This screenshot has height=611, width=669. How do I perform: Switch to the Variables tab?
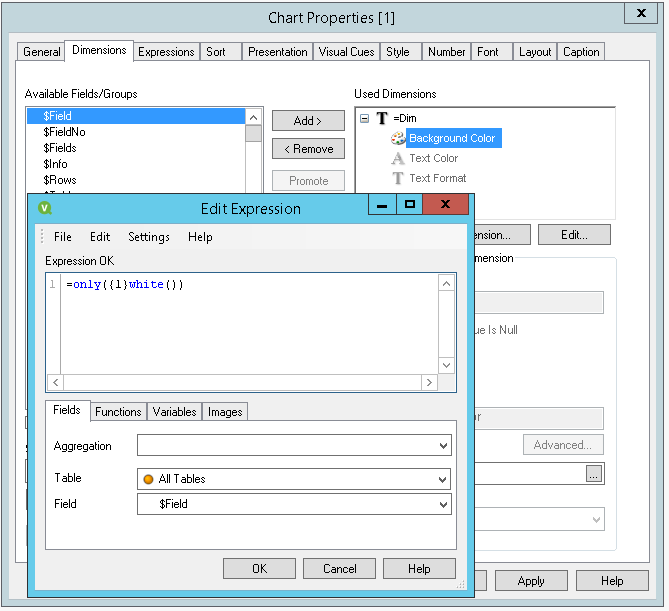[x=174, y=412]
